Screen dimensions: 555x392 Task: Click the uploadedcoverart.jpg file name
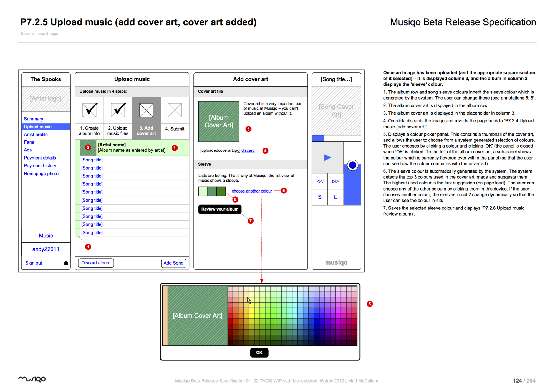pyautogui.click(x=220, y=150)
